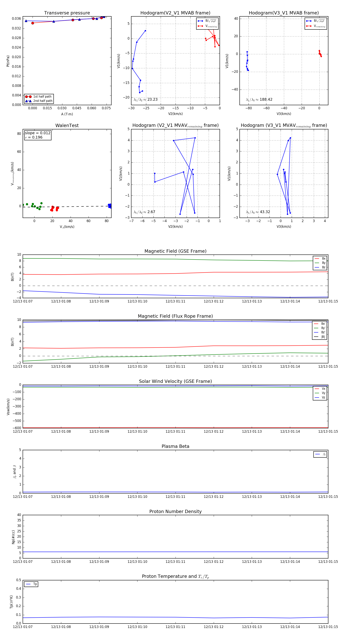
Task: Click the 'Vy' legend entry in velocity plot
Action: 320,393
